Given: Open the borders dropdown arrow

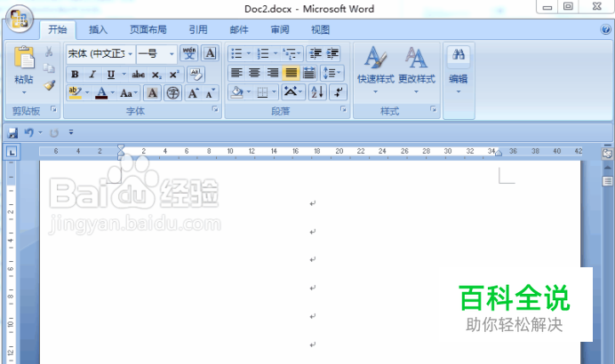Looking at the screenshot, I should point(274,92).
